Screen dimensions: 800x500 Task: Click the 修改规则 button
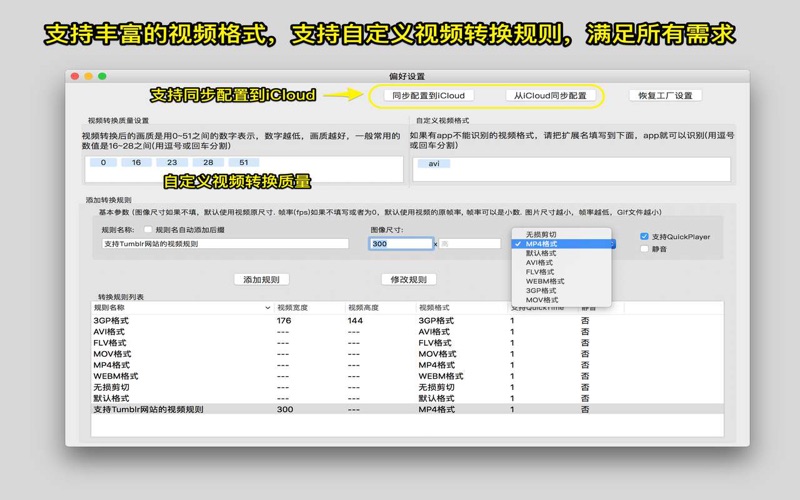409,280
